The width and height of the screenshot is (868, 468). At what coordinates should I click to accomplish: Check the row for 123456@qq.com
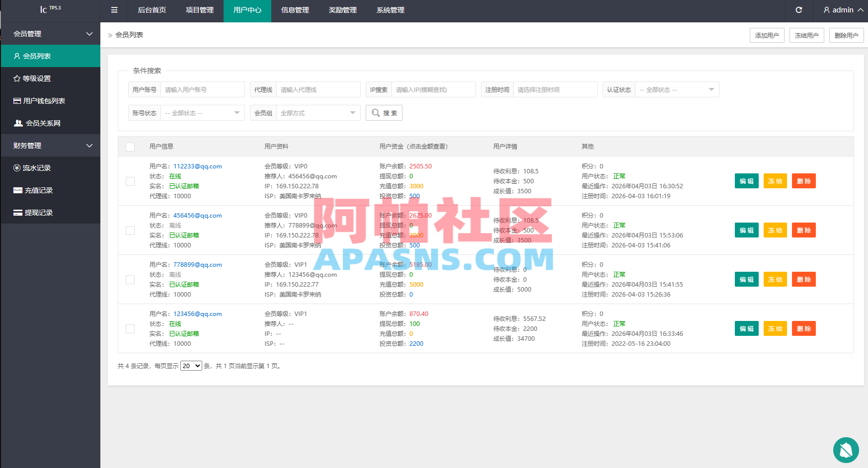click(130, 329)
